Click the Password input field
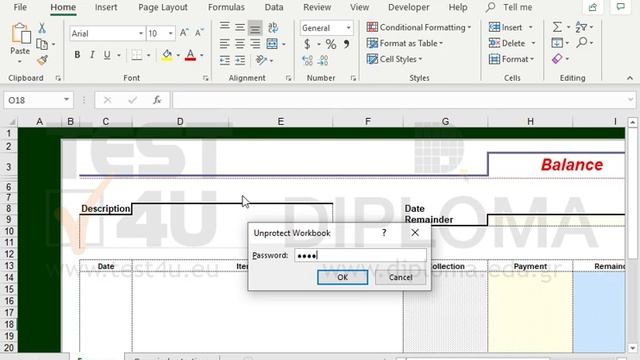This screenshot has width=640, height=360. pos(360,256)
